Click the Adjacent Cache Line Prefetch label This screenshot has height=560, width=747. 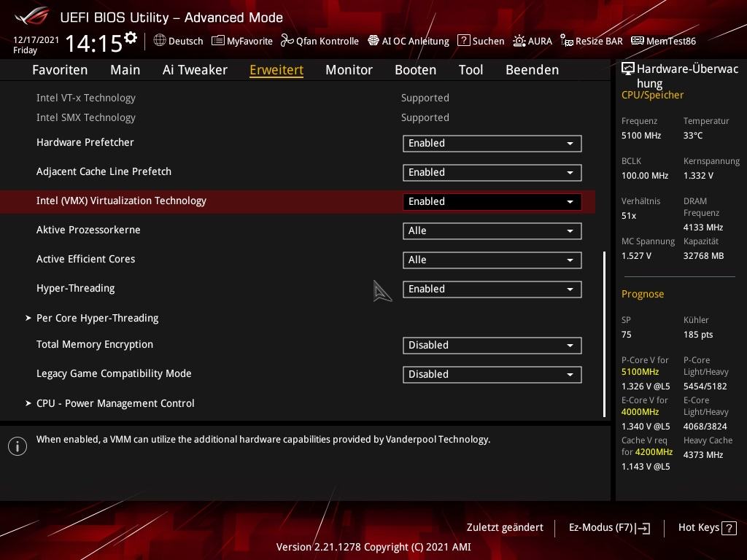click(x=104, y=171)
